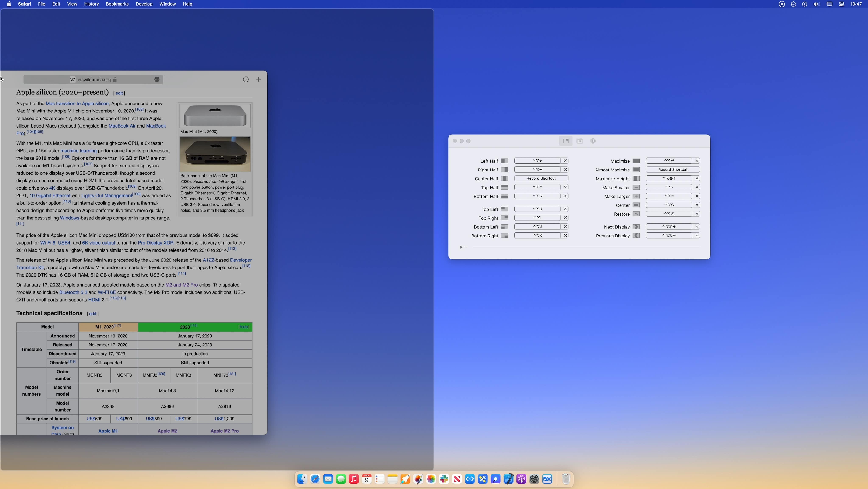Open Safari downloads button
This screenshot has width=868, height=489.
click(246, 79)
